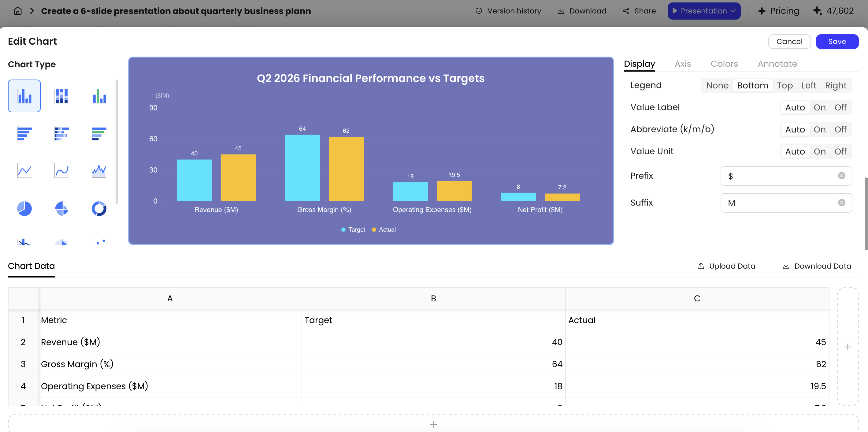Click Upload Data
Screen dimensions: 868x432
[x=726, y=266]
